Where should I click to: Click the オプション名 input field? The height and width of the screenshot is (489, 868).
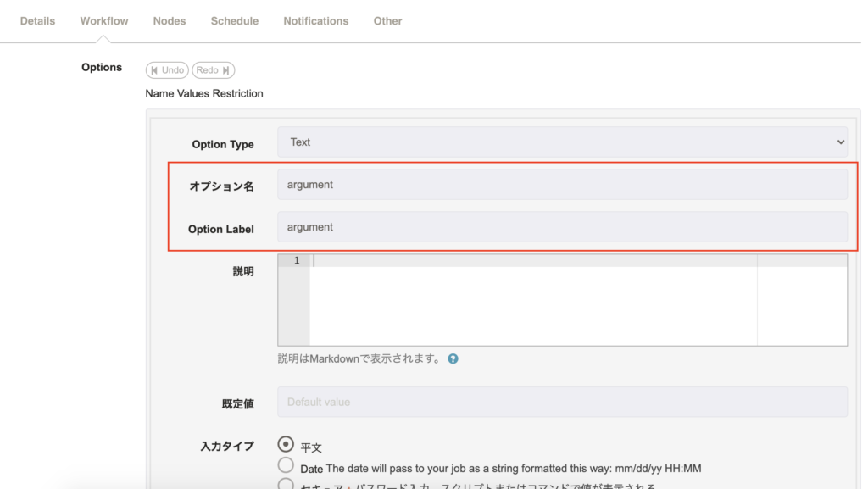[563, 184]
